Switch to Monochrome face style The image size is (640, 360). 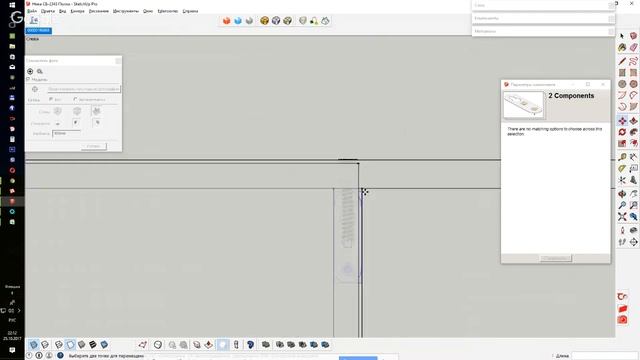pyautogui.click(x=104, y=345)
